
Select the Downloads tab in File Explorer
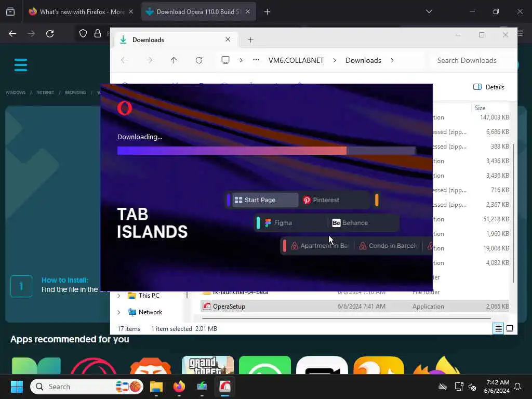pos(175,39)
